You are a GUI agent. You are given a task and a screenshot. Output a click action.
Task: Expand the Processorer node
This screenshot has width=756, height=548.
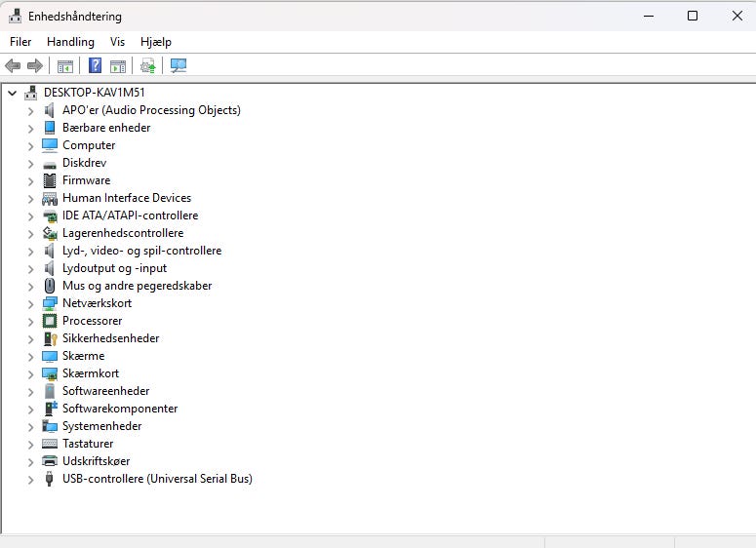click(x=31, y=322)
